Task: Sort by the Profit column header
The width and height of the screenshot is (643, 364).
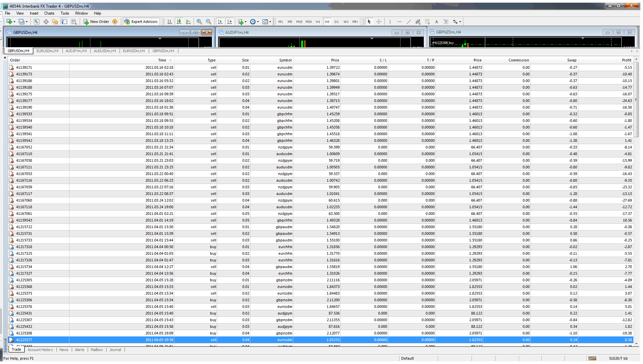Action: pos(606,60)
